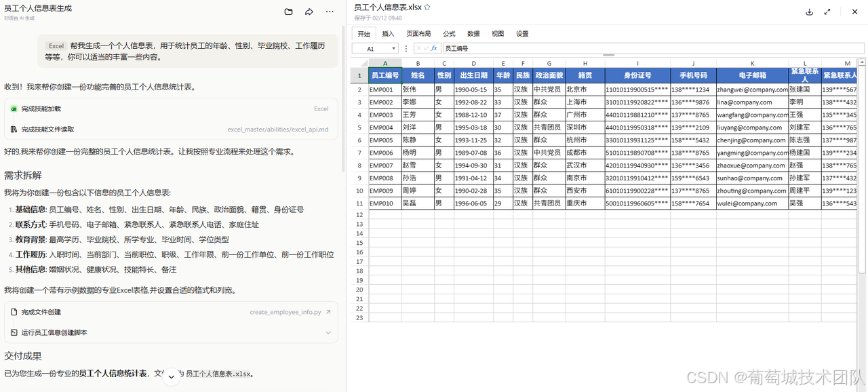Select cell sunhao@company.com
Image resolution: width=868 pixels, height=392 pixels.
point(752,178)
